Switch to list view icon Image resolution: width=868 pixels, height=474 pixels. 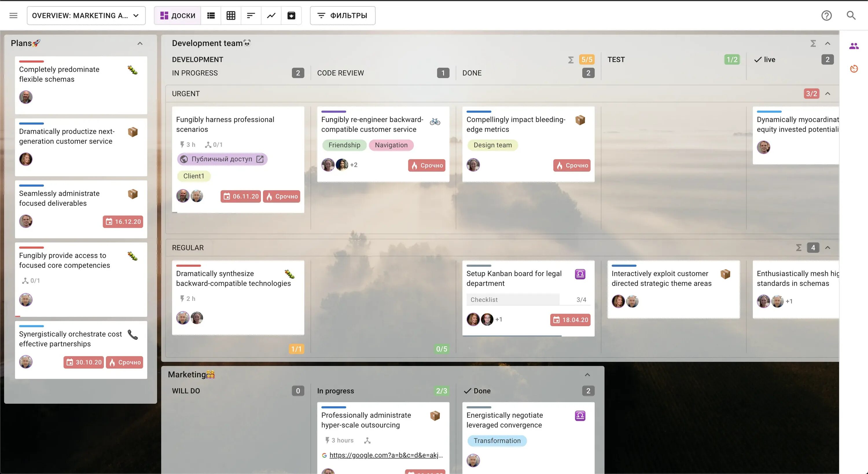211,16
